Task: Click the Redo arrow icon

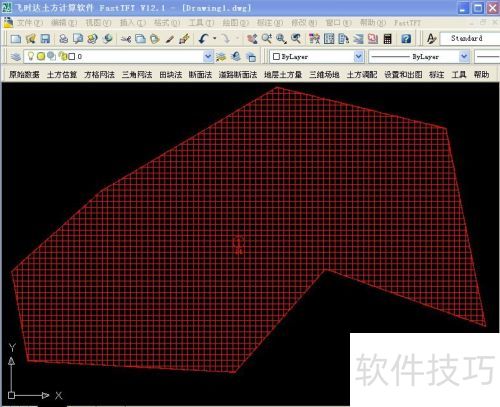Action: (226, 39)
